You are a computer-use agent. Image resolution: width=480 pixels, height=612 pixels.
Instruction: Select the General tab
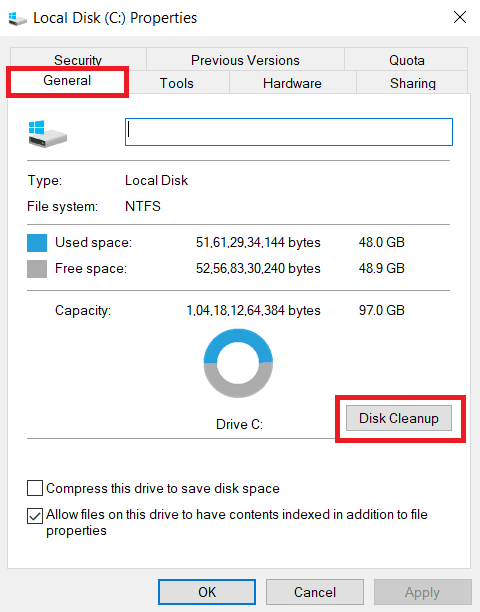67,81
